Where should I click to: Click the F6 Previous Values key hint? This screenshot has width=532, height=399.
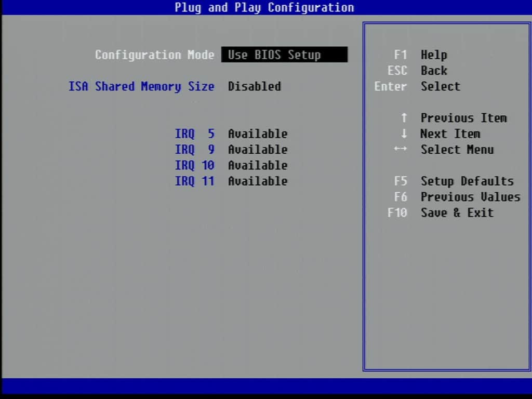point(457,197)
